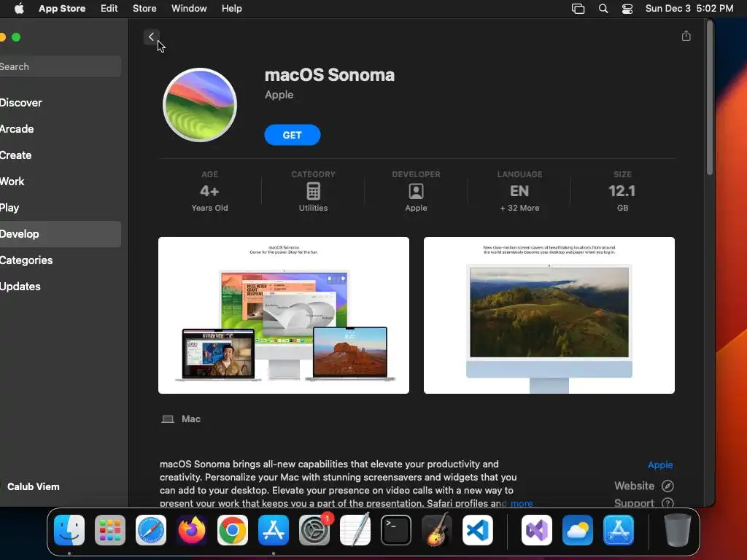Open System Settings with badge in dock
Viewport: 747px width, 560px height.
(314, 530)
